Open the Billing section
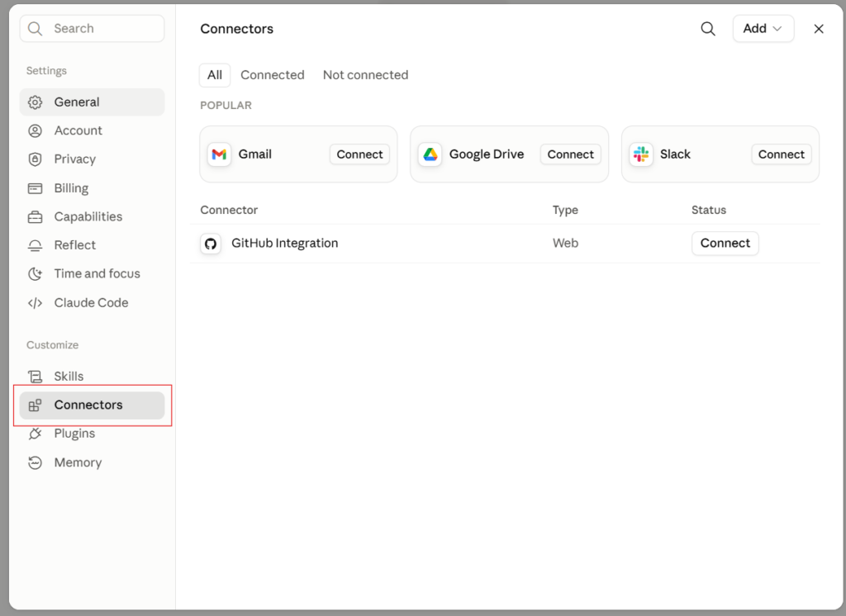 [x=93, y=188]
